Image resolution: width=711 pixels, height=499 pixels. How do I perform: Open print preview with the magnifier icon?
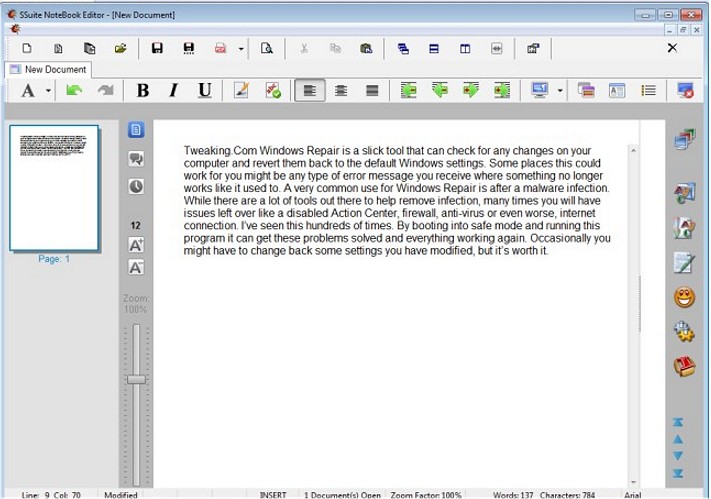click(x=267, y=48)
